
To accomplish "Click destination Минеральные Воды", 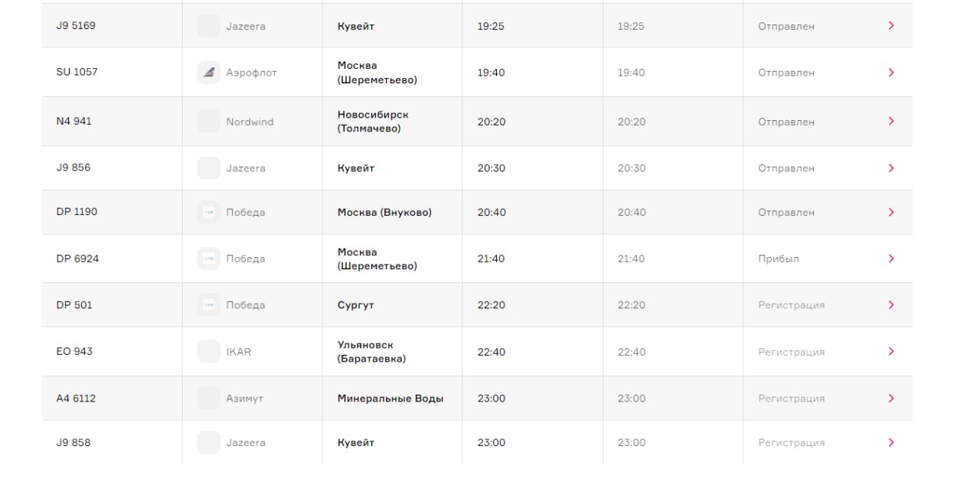I will tap(390, 399).
